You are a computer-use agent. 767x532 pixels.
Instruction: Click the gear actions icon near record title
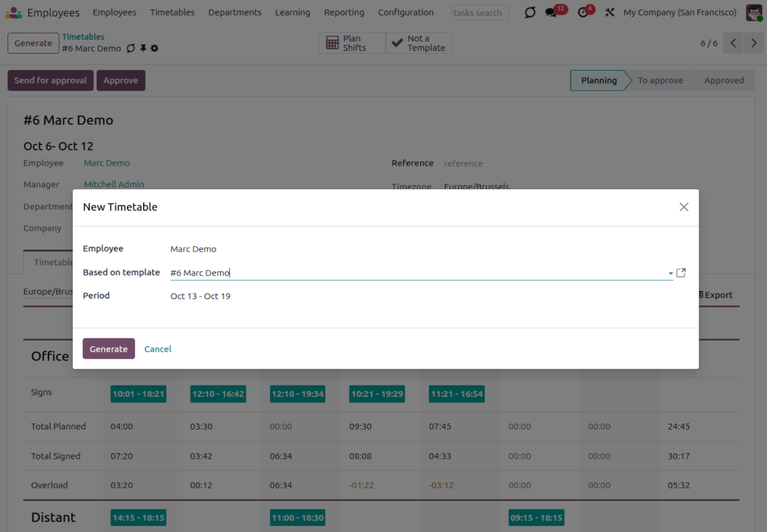point(155,49)
